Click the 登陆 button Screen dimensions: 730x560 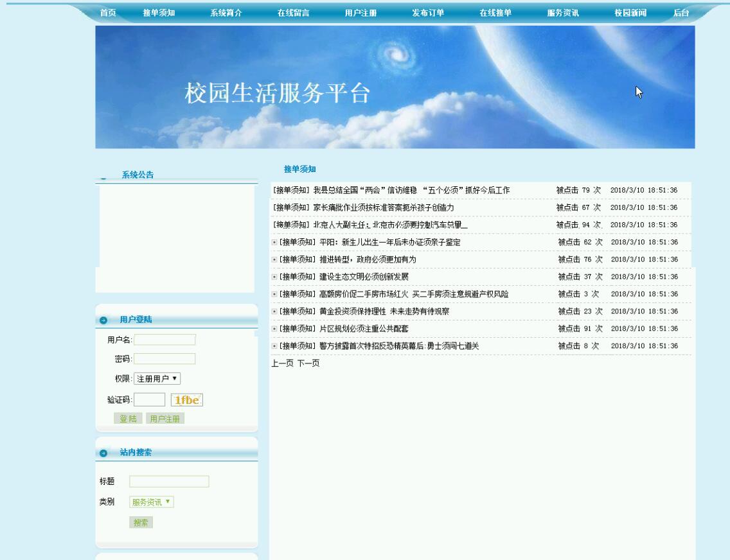click(128, 419)
